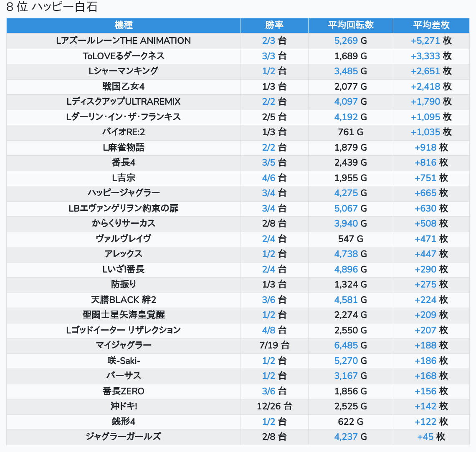The width and height of the screenshot is (476, 452).
Task: Click the 761 G spins value
Action: tap(351, 132)
